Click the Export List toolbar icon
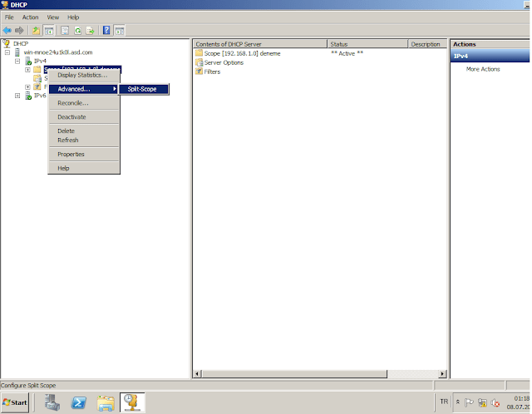The width and height of the screenshot is (532, 414). (90, 31)
